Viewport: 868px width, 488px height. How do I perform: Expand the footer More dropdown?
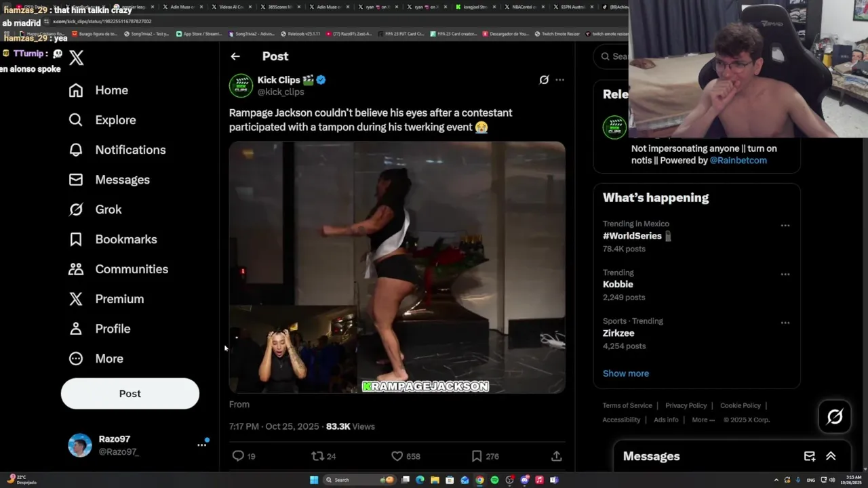coord(703,420)
